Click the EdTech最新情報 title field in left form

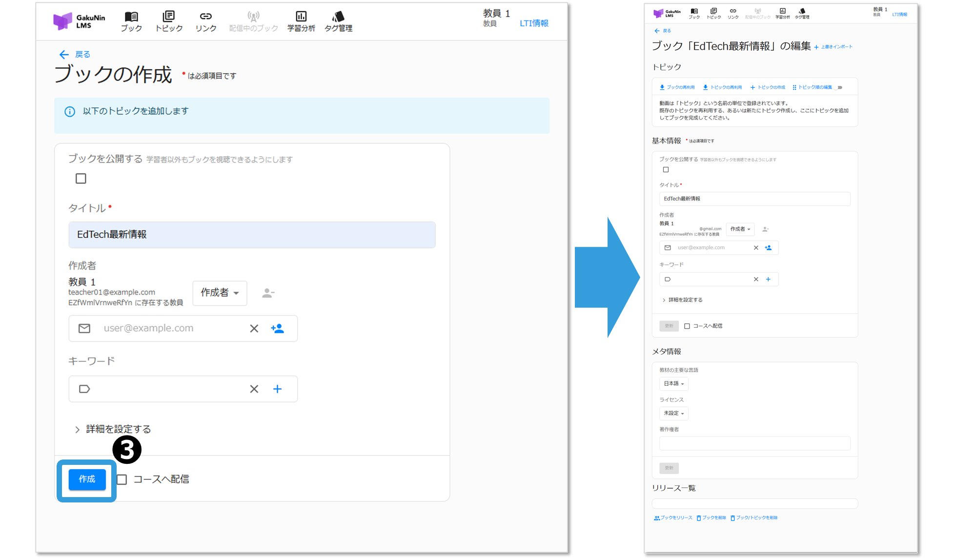click(252, 235)
